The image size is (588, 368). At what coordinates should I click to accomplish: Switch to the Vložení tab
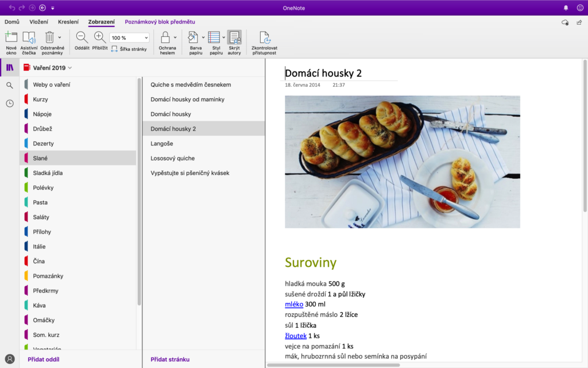38,22
